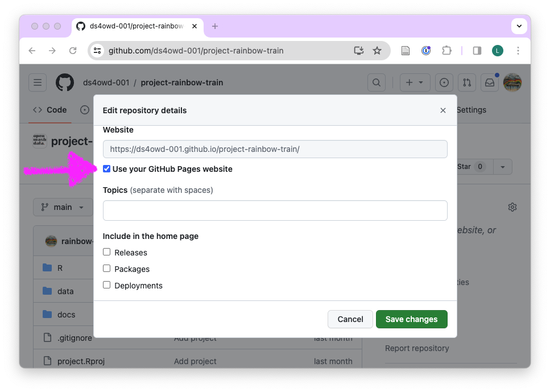Focus the Topics input field

pyautogui.click(x=275, y=211)
